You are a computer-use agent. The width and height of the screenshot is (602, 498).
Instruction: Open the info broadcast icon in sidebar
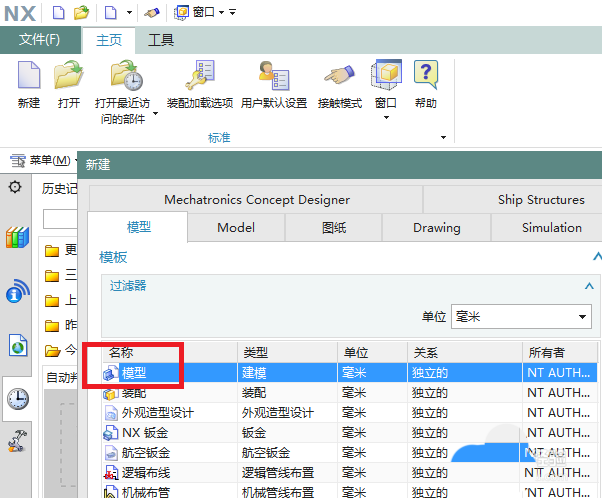17,291
